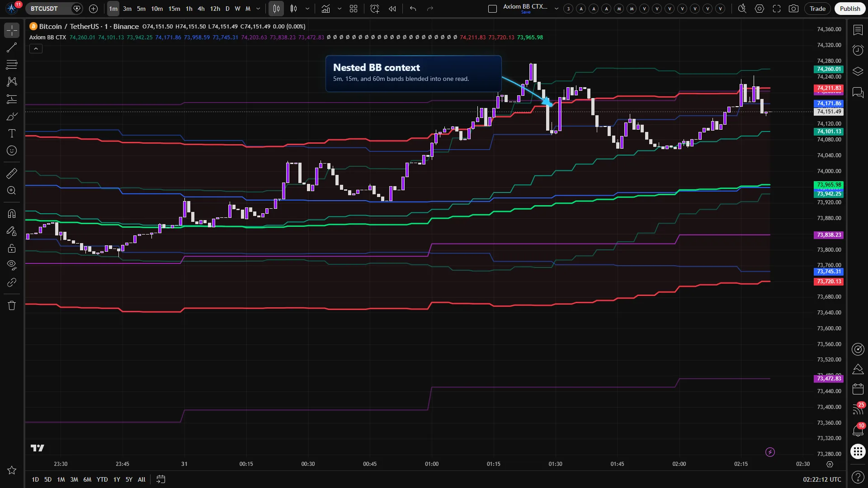This screenshot has height=488, width=868.
Task: Select the YTD date range
Action: (102, 479)
